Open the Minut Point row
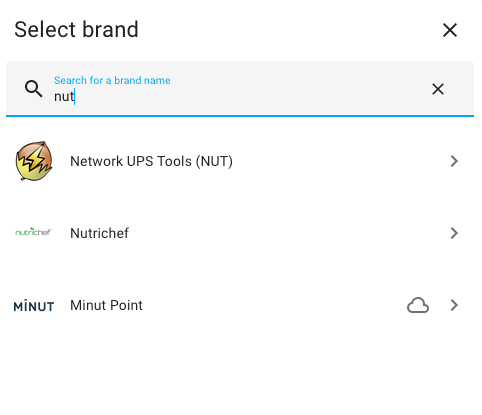Viewport: 482px width, 415px height. point(240,305)
